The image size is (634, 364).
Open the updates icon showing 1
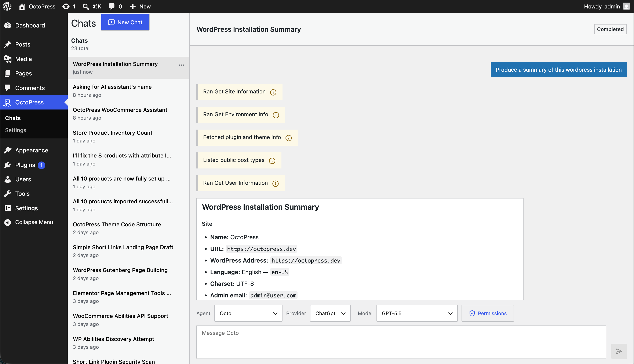click(x=69, y=6)
